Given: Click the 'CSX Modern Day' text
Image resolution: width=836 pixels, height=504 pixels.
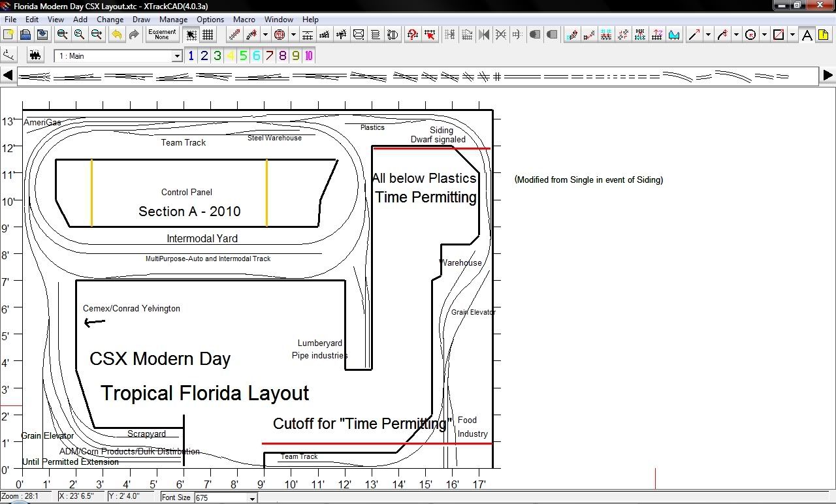Looking at the screenshot, I should [160, 359].
